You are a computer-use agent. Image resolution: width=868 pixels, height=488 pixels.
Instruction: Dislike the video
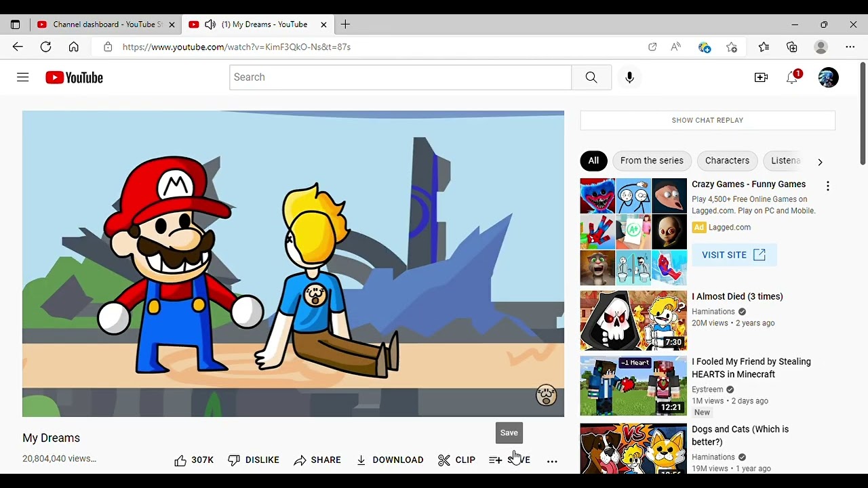click(x=254, y=460)
